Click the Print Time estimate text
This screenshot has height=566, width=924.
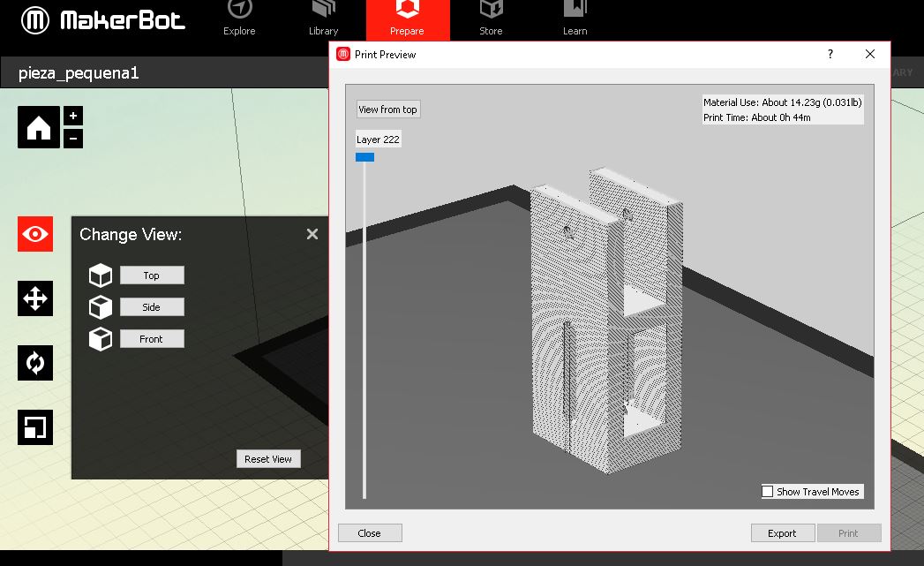coord(757,117)
